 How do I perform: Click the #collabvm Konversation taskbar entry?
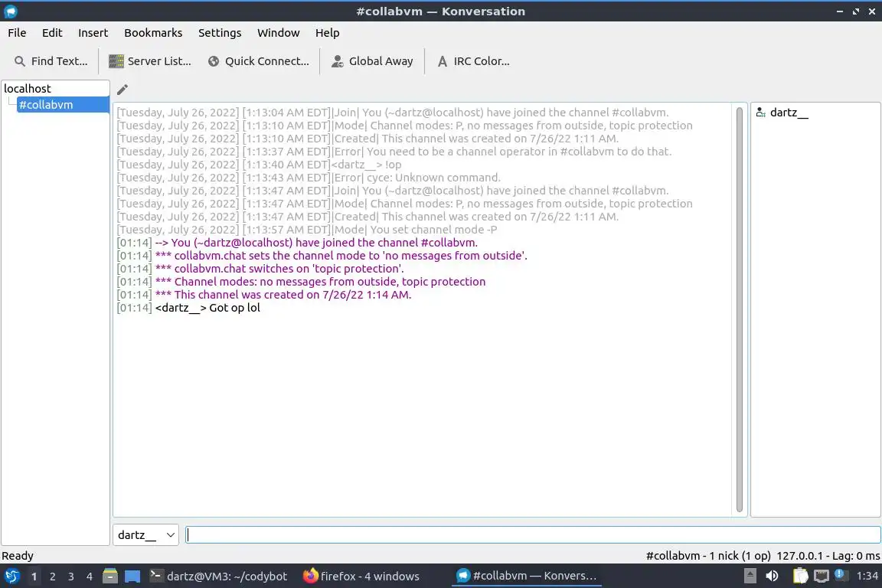click(527, 576)
